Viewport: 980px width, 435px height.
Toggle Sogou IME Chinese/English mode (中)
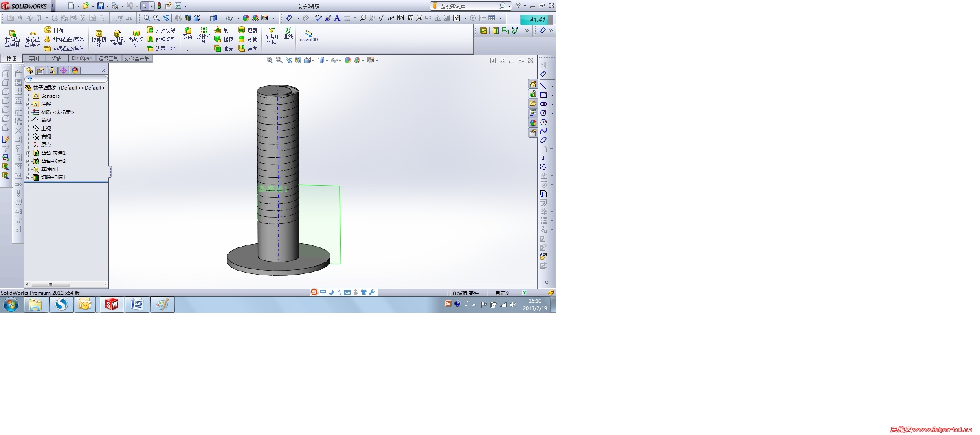tap(323, 292)
